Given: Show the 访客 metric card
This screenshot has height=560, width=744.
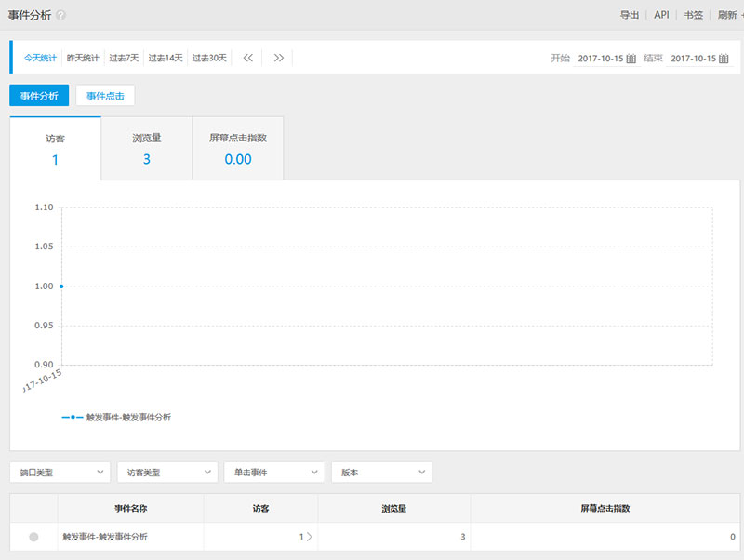Looking at the screenshot, I should [x=56, y=149].
